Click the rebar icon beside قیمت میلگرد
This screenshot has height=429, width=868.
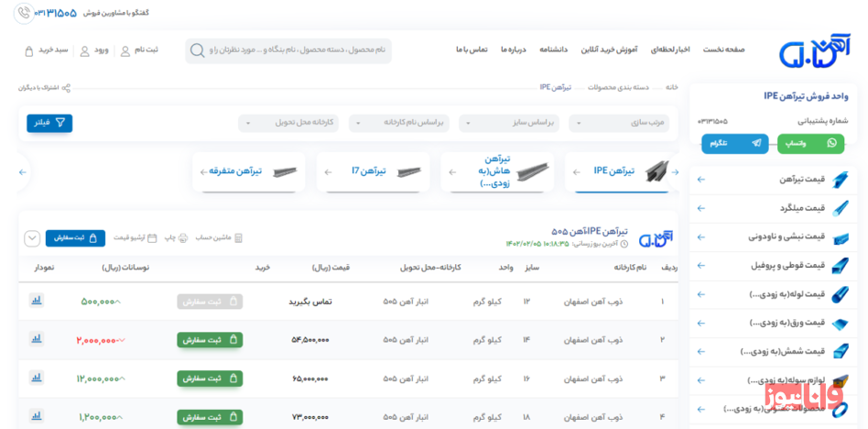tap(841, 208)
